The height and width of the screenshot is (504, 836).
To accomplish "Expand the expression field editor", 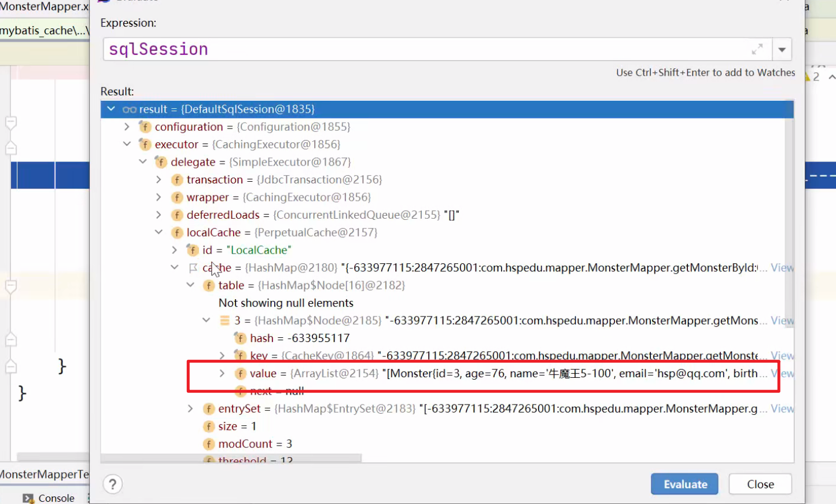I will coord(757,50).
